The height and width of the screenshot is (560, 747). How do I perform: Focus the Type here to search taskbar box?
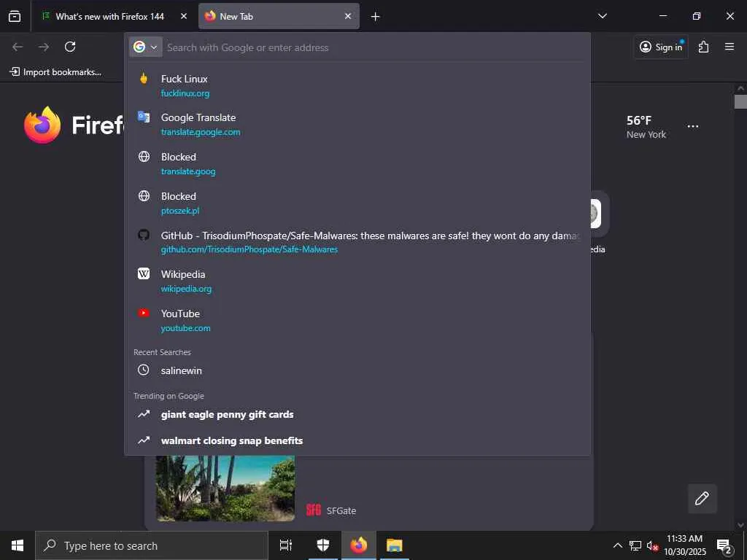click(x=152, y=545)
